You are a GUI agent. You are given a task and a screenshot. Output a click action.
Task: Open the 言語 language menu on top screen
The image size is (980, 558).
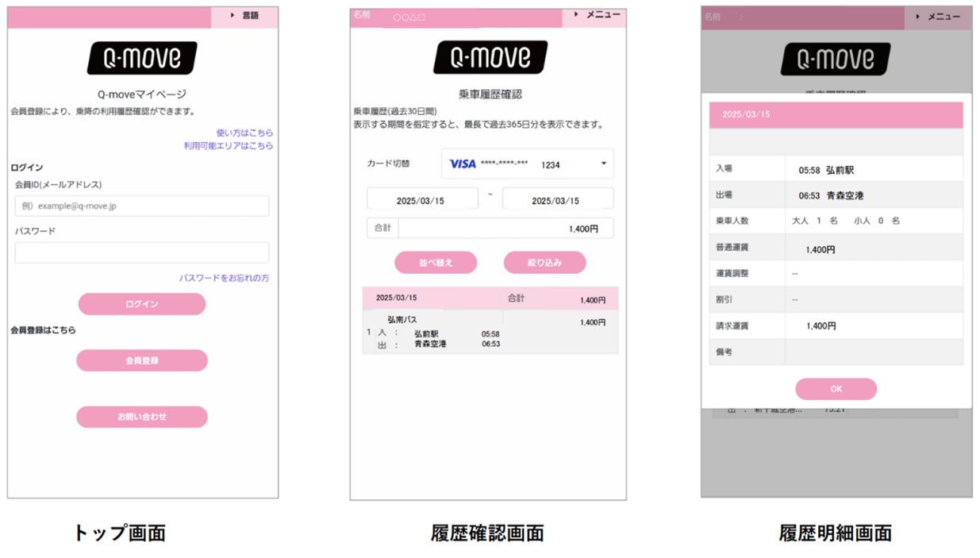point(244,16)
